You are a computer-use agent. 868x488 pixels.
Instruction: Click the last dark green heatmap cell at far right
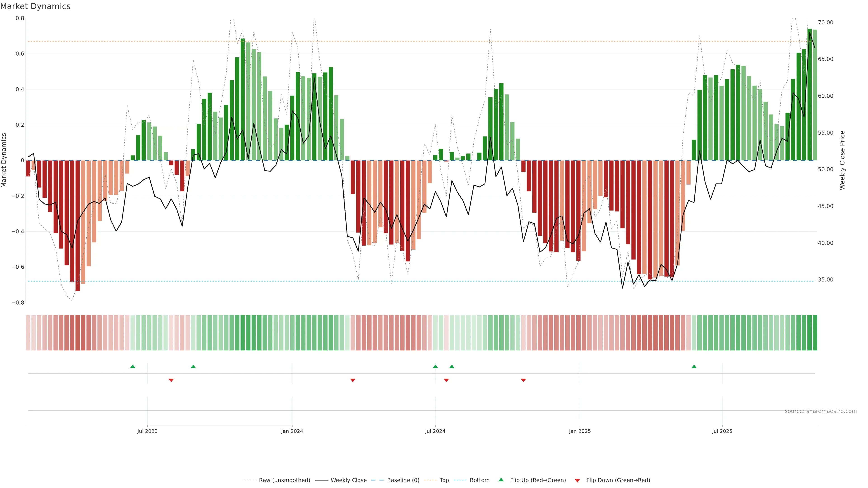click(x=815, y=333)
